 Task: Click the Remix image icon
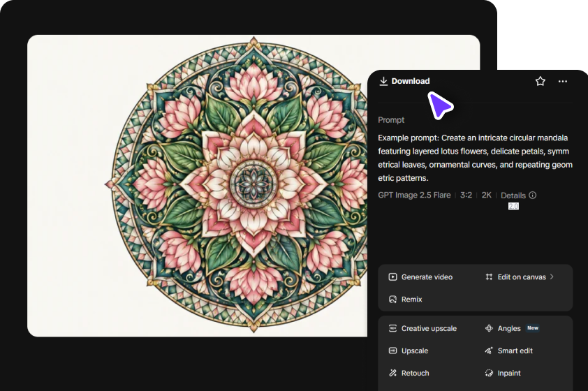tap(392, 299)
